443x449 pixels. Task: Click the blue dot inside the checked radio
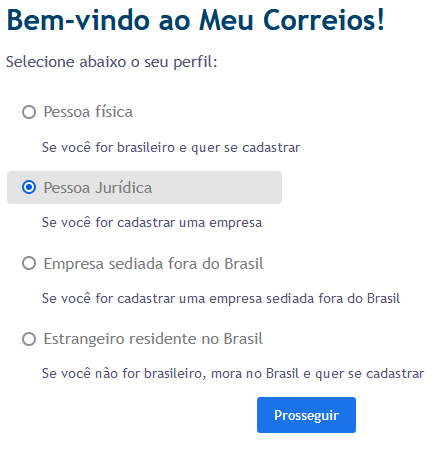[x=29, y=187]
